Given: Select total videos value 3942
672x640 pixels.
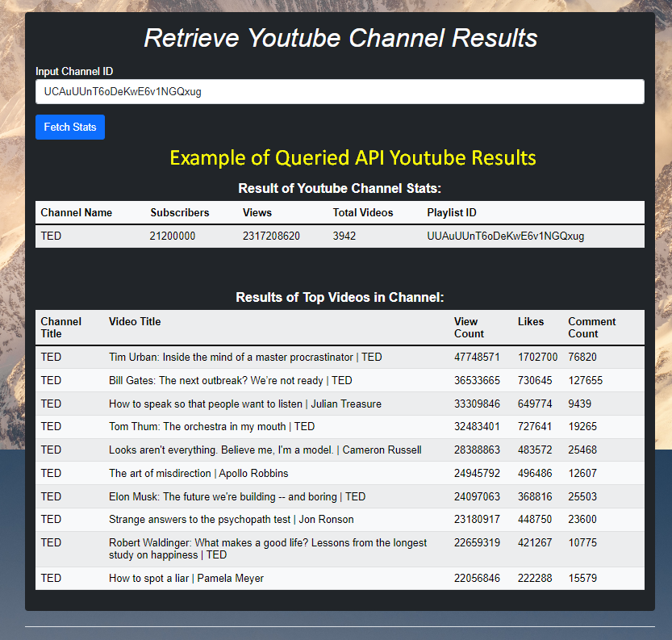Looking at the screenshot, I should (x=344, y=236).
